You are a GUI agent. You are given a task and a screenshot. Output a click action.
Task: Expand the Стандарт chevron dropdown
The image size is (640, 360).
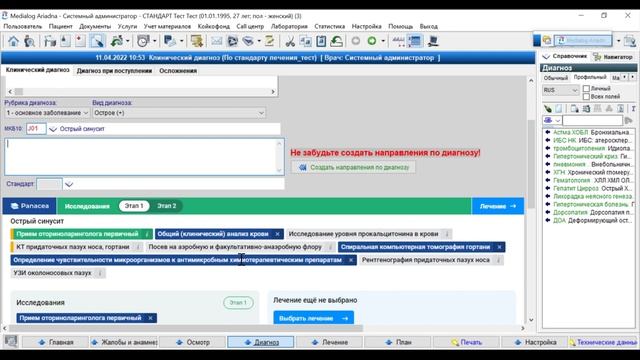(x=69, y=184)
